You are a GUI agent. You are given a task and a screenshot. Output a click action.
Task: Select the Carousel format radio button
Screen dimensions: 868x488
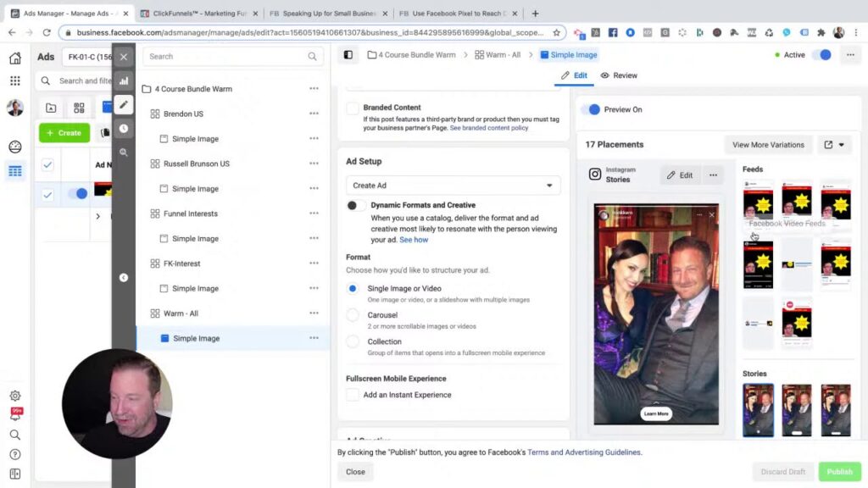click(353, 315)
